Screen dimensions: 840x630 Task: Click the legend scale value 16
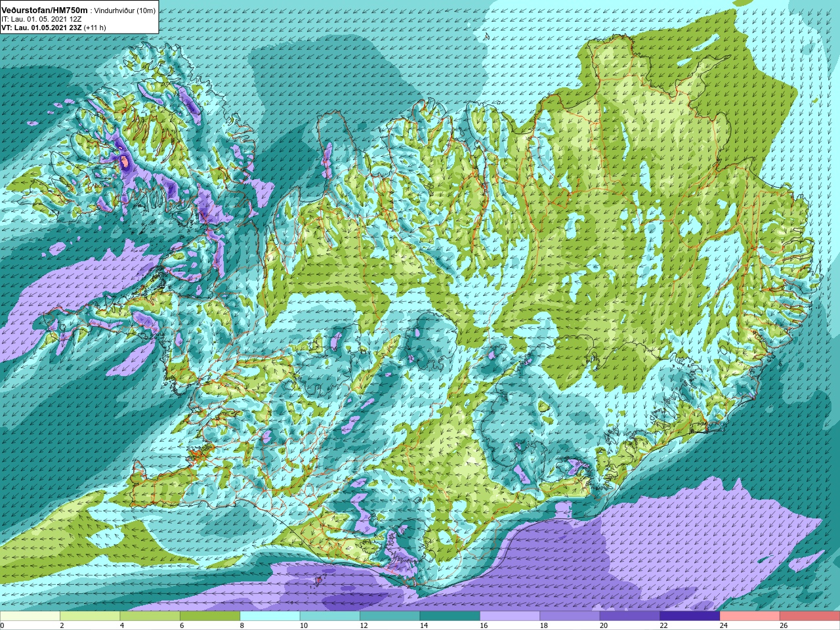pyautogui.click(x=484, y=625)
